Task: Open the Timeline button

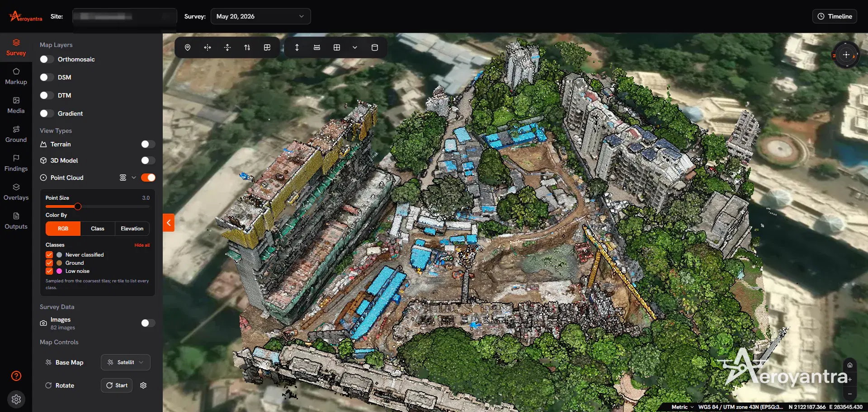Action: [x=835, y=16]
